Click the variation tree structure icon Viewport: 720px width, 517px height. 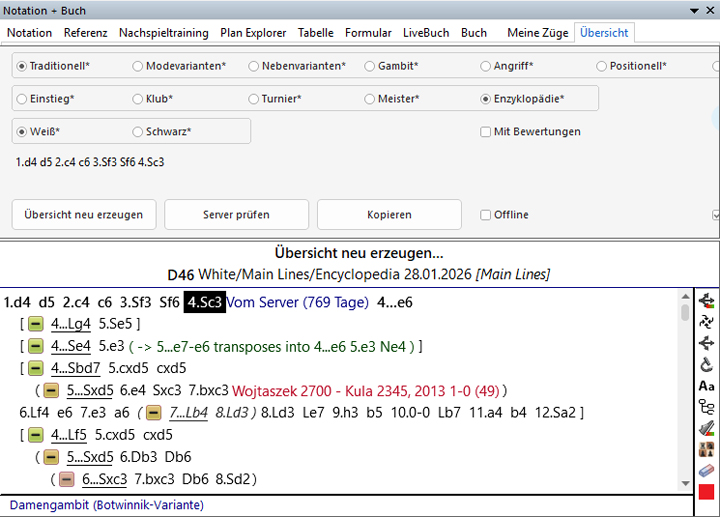pyautogui.click(x=706, y=406)
